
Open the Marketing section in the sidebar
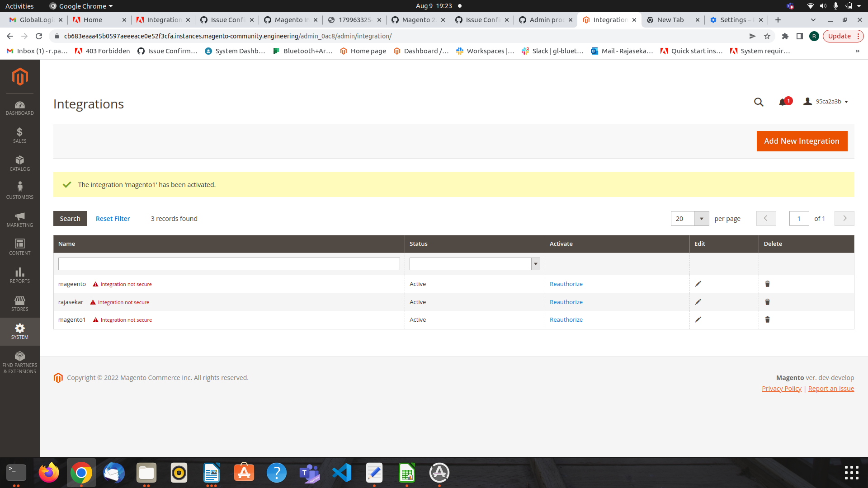20,220
